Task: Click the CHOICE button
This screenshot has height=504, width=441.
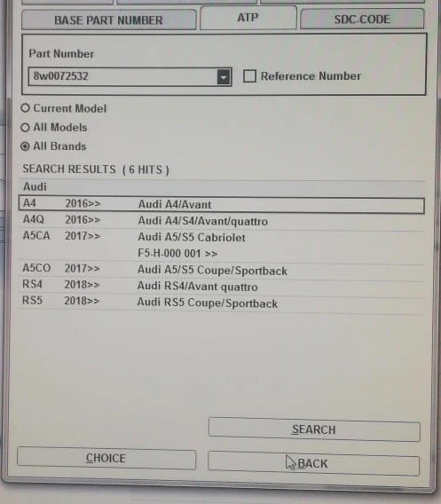Action: [x=106, y=458]
